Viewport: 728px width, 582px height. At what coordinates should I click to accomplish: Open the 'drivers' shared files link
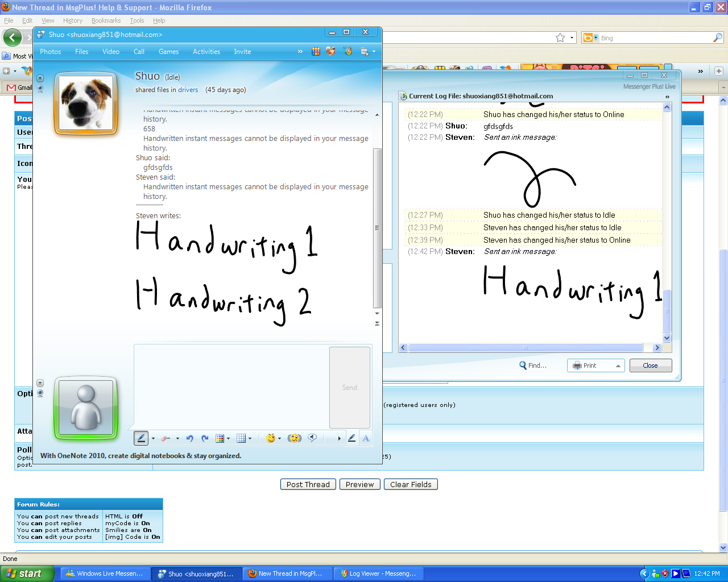pos(188,90)
